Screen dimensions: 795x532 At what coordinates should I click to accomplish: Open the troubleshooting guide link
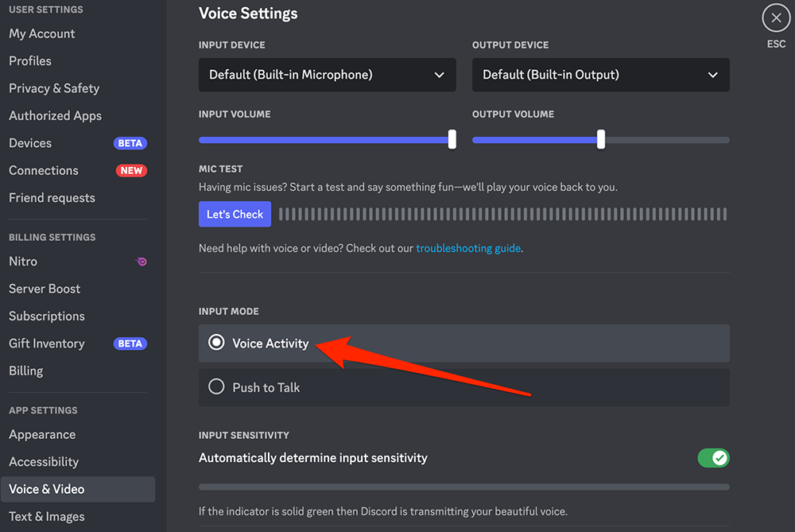468,248
